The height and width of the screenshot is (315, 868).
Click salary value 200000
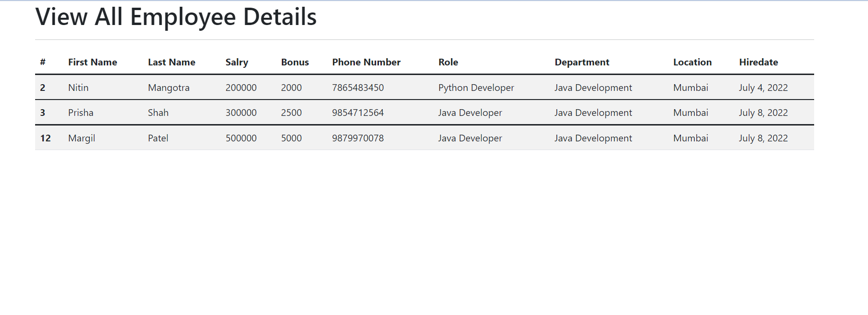coord(241,88)
